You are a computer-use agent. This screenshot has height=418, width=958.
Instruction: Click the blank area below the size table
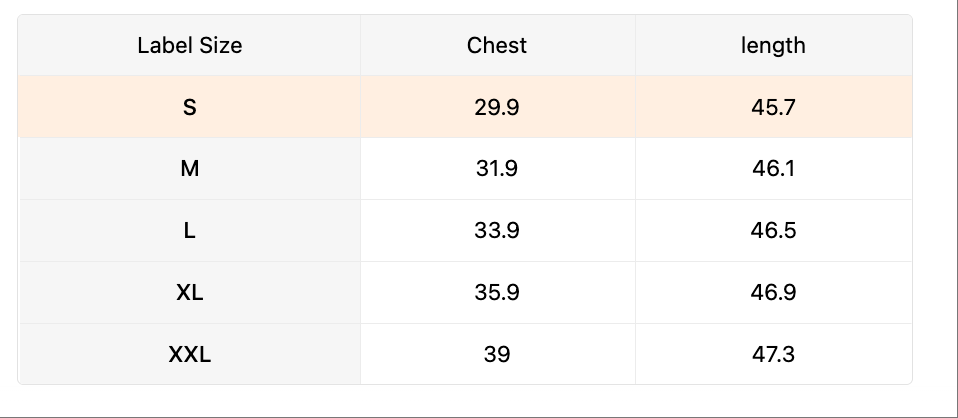click(478, 400)
